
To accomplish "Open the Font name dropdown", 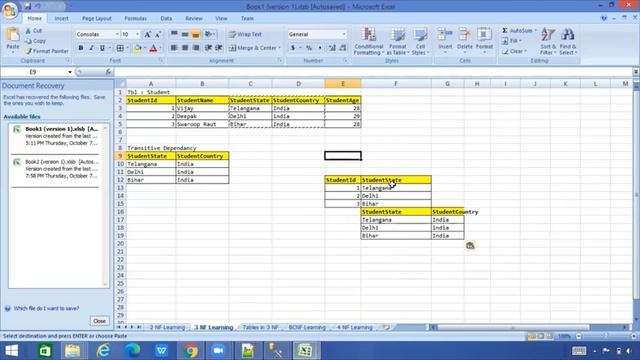I will coord(117,34).
